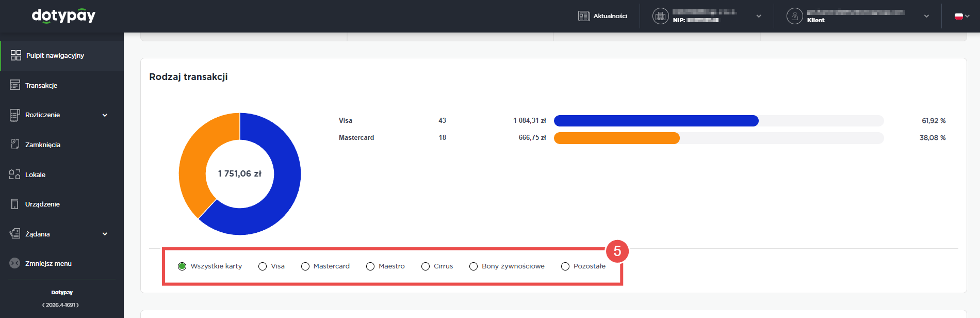Click the dotypay logo
The image size is (980, 318).
63,16
